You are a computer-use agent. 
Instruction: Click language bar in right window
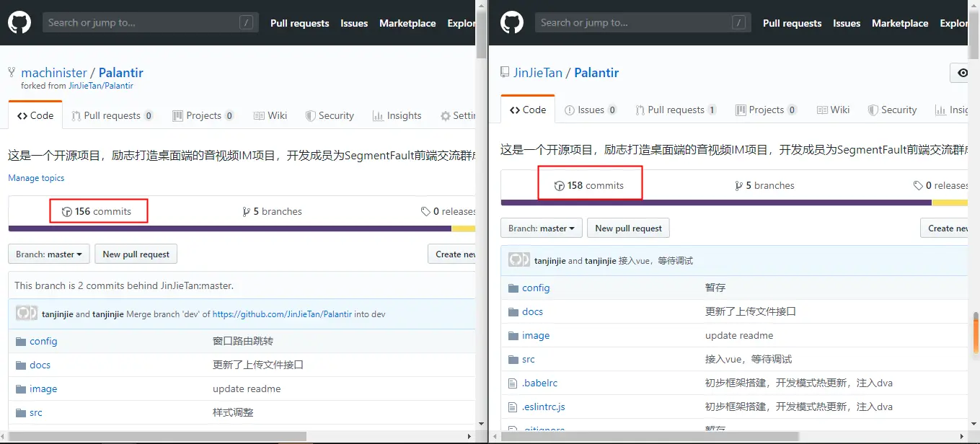[x=734, y=203]
